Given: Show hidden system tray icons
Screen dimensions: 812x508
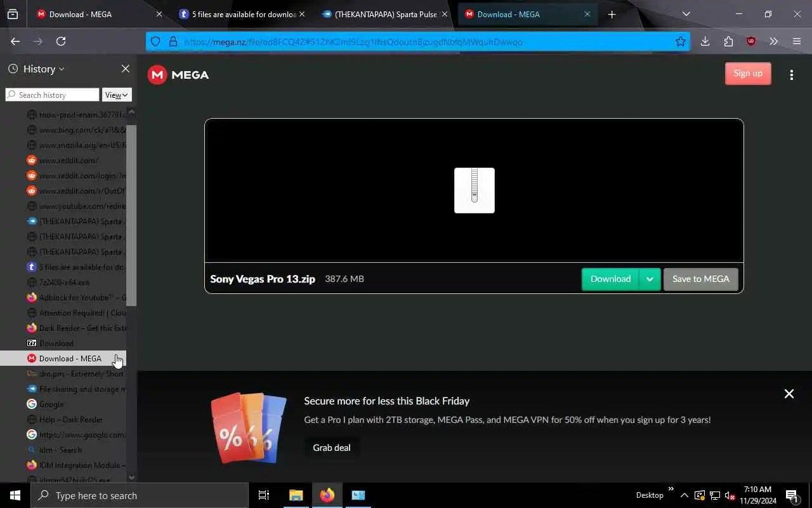Looking at the screenshot, I should [x=684, y=495].
